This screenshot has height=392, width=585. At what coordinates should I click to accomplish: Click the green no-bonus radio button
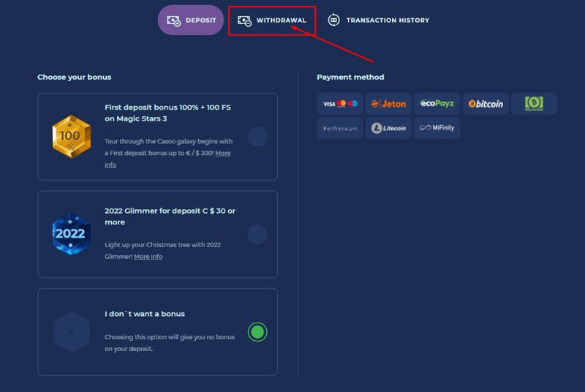257,332
